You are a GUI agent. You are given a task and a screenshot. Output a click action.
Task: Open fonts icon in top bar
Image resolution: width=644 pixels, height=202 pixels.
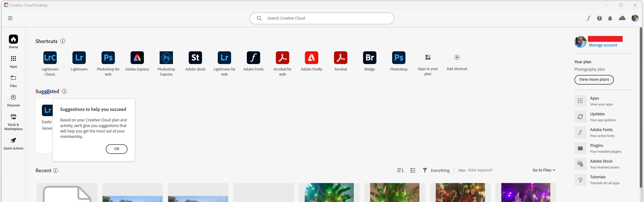[589, 18]
